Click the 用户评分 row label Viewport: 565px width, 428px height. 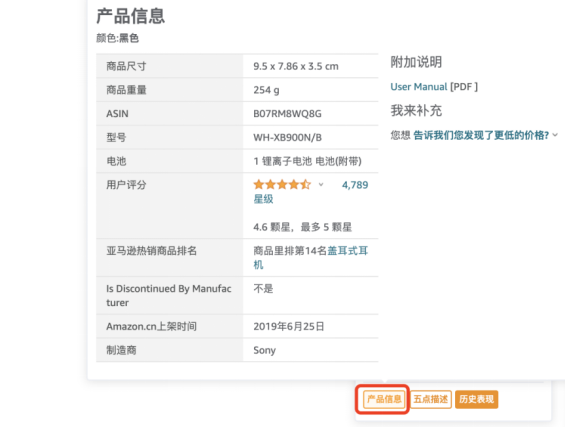(126, 185)
